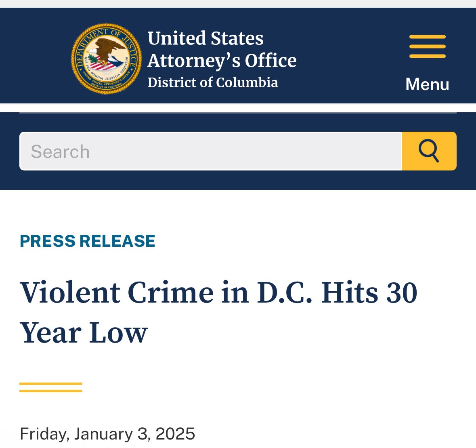The image size is (476, 448).
Task: Click the date "Friday, January 3, 2025"
Action: [x=107, y=434]
